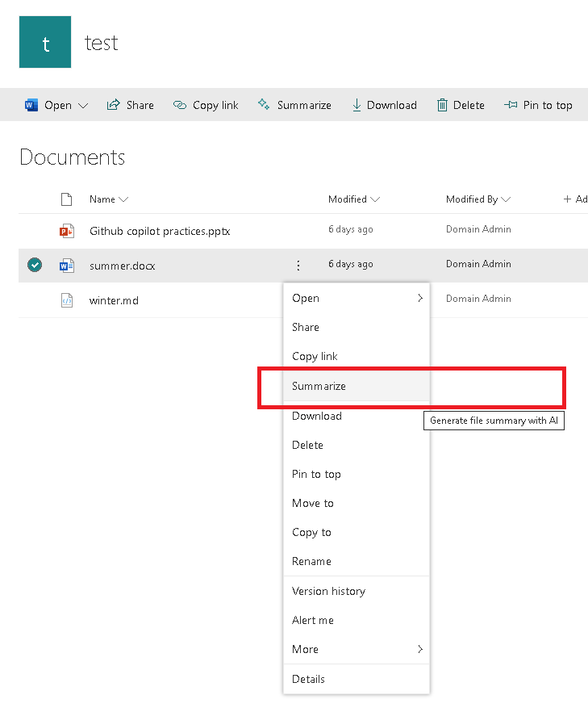588x712 pixels.
Task: Open Version history from context menu
Action: coord(357,591)
